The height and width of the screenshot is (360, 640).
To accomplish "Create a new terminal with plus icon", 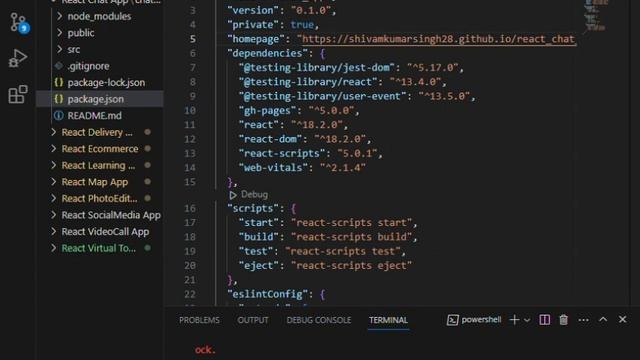I will (514, 320).
